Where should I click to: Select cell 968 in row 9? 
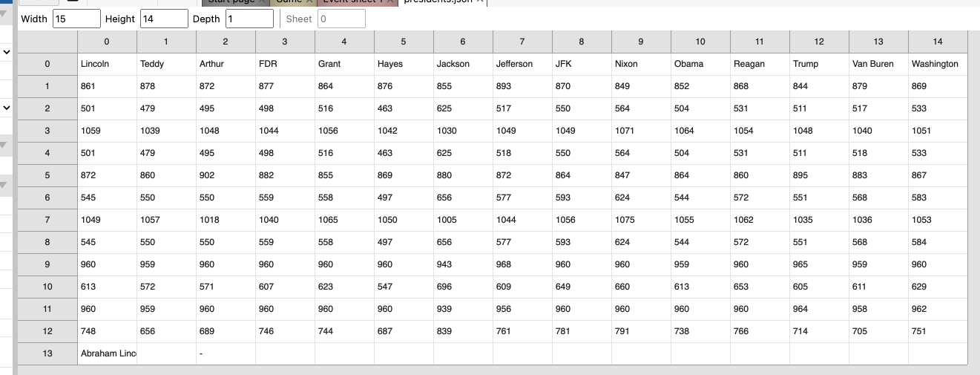tap(522, 264)
